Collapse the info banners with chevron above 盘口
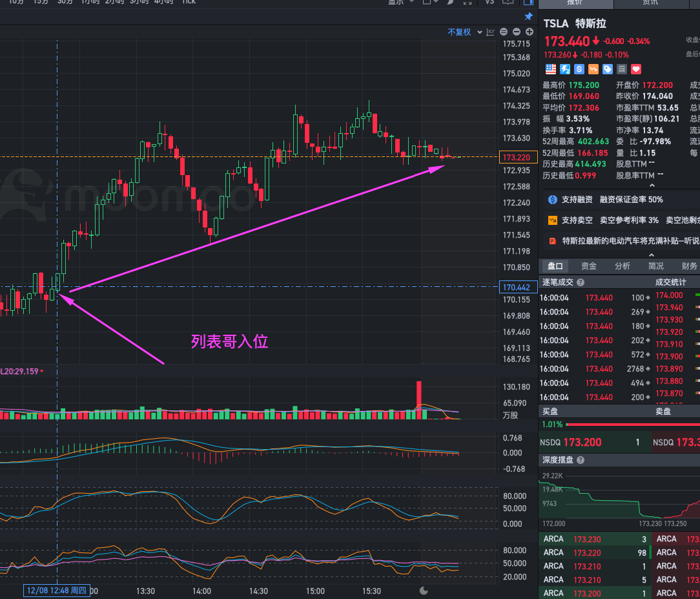 652,255
